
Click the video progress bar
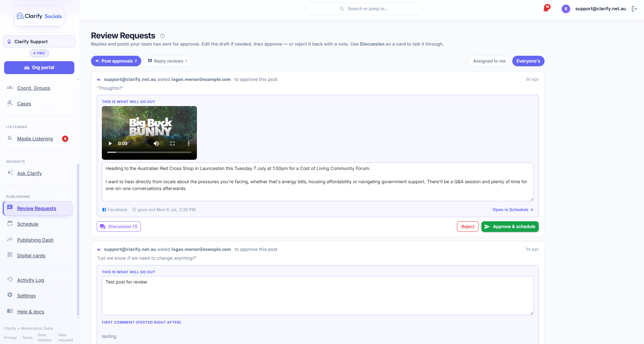pyautogui.click(x=149, y=152)
